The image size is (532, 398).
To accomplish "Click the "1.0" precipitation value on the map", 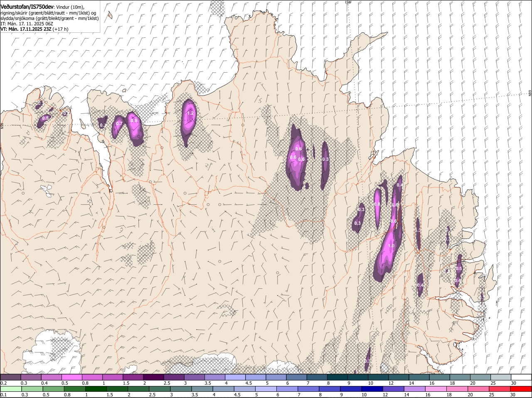I will point(391,246).
